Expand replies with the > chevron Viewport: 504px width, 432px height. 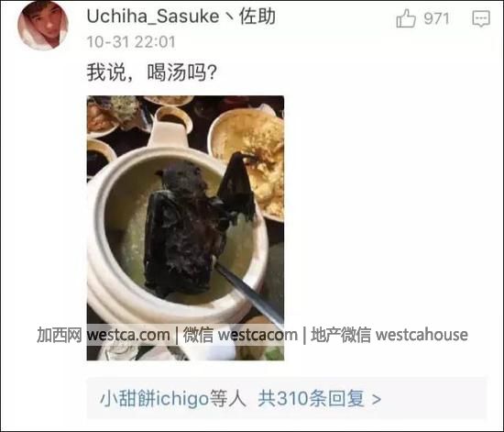(x=377, y=399)
